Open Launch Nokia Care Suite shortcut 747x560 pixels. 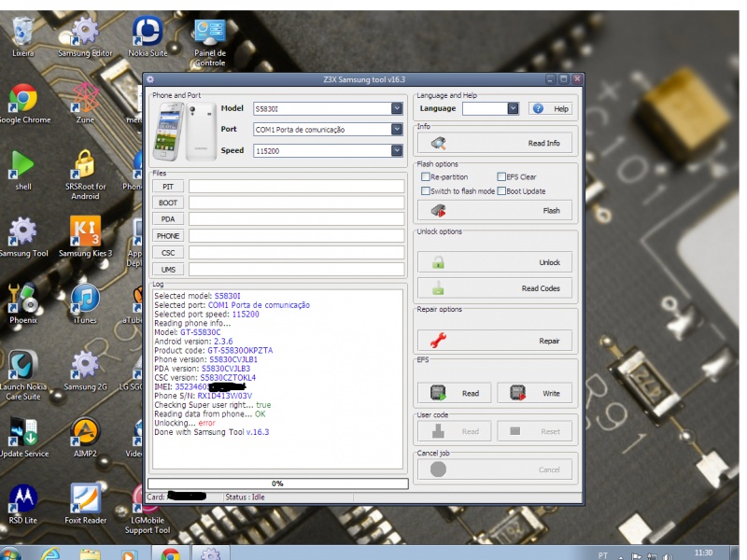[x=22, y=375]
